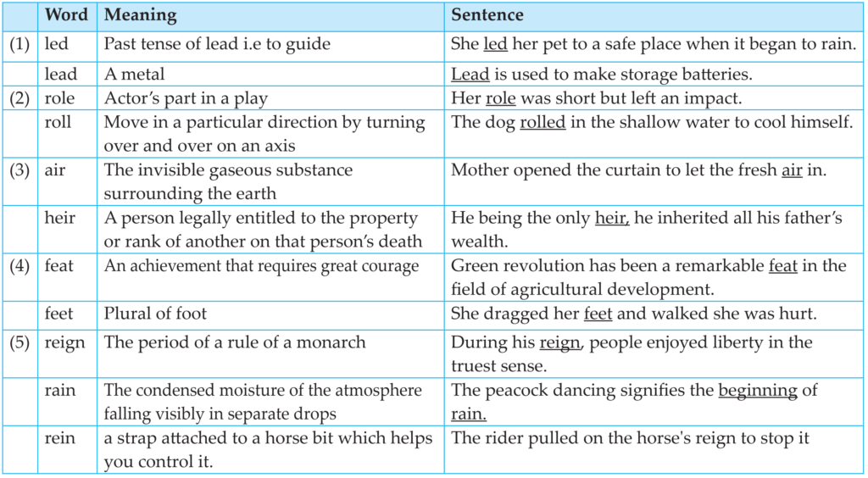Click the row number '(5)' cell
The width and height of the screenshot is (868, 478).
click(x=20, y=354)
